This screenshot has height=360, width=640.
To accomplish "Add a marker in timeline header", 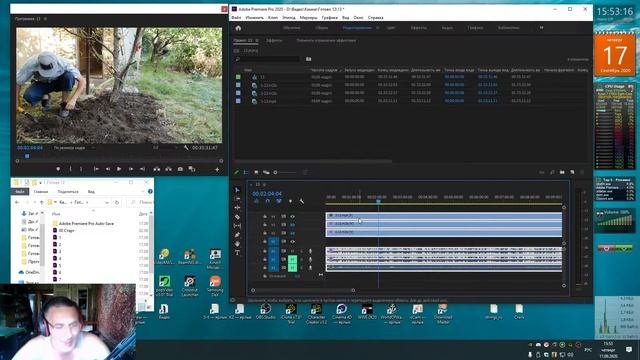I will click(290, 201).
